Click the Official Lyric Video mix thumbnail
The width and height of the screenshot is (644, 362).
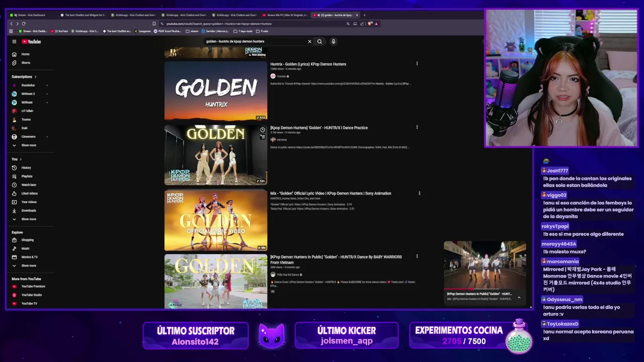click(x=216, y=220)
